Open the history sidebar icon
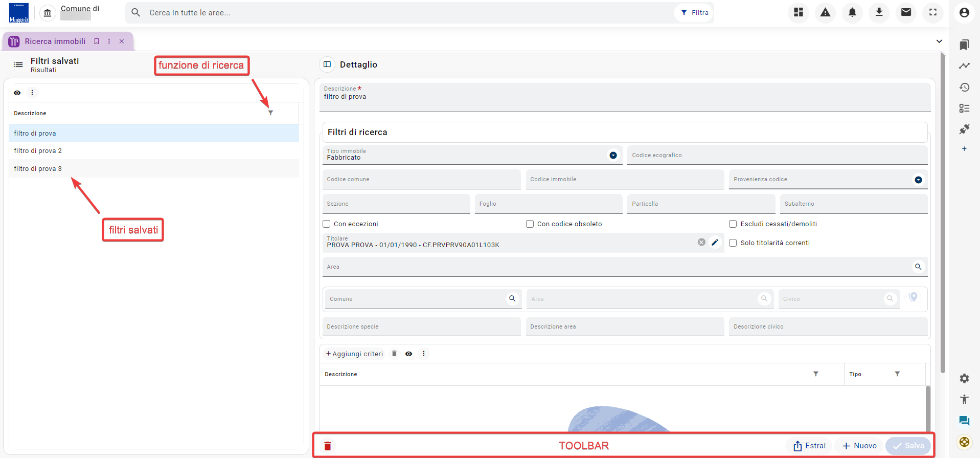 click(x=964, y=87)
